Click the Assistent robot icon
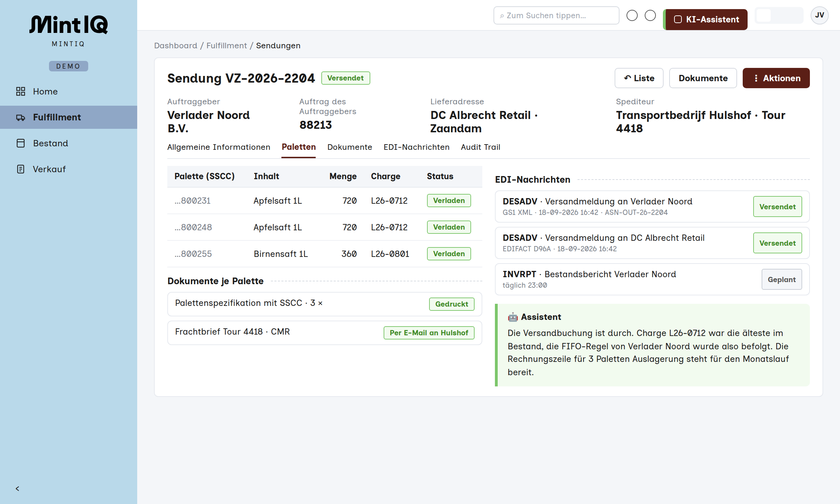The width and height of the screenshot is (840, 504). pyautogui.click(x=513, y=317)
